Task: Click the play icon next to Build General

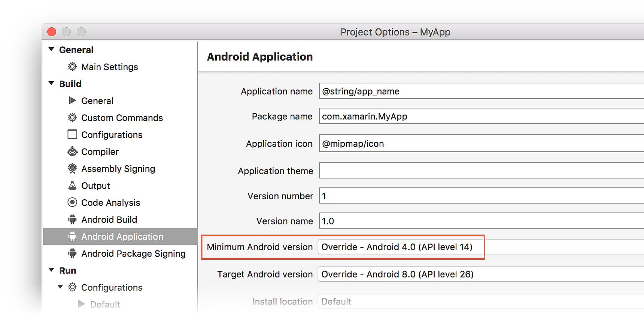Action: point(72,101)
